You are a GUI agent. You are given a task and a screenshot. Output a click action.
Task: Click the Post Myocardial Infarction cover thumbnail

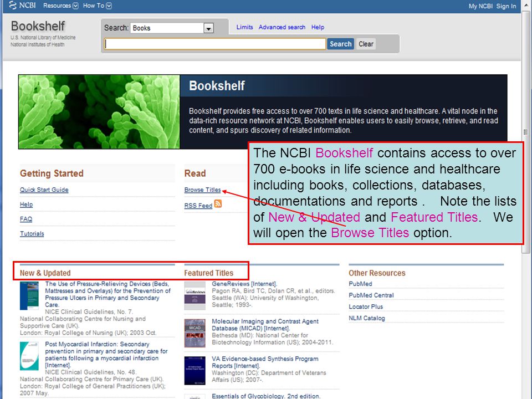tap(29, 356)
